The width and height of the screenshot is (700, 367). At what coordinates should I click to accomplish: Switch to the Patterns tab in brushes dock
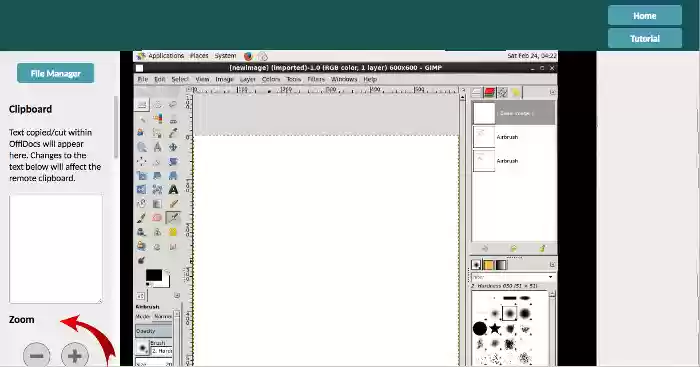click(x=489, y=265)
